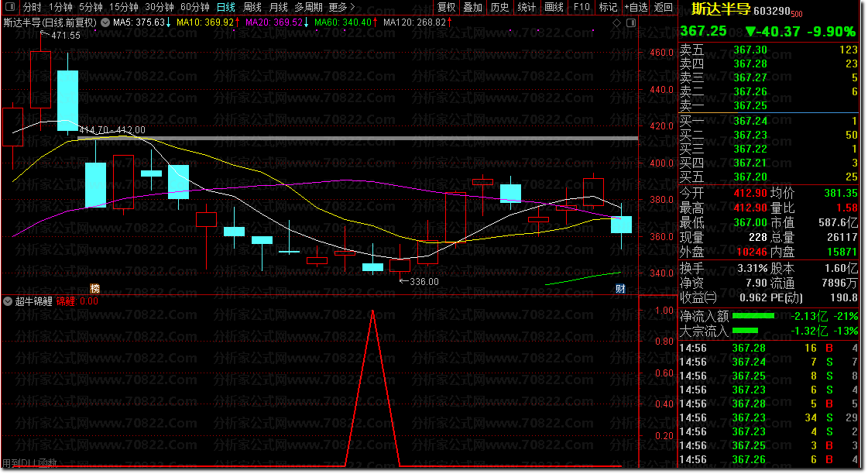This screenshot has width=868, height=474.
Task: Click the 外盘 value 10246
Action: [751, 252]
